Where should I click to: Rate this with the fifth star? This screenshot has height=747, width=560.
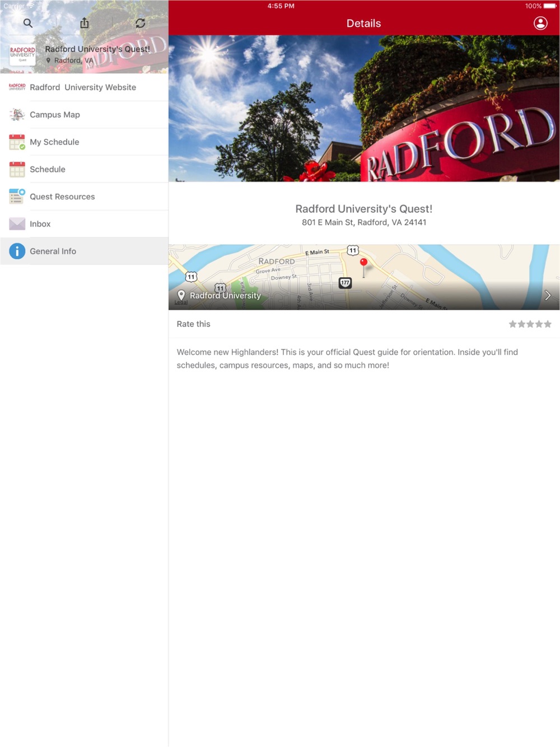(548, 324)
